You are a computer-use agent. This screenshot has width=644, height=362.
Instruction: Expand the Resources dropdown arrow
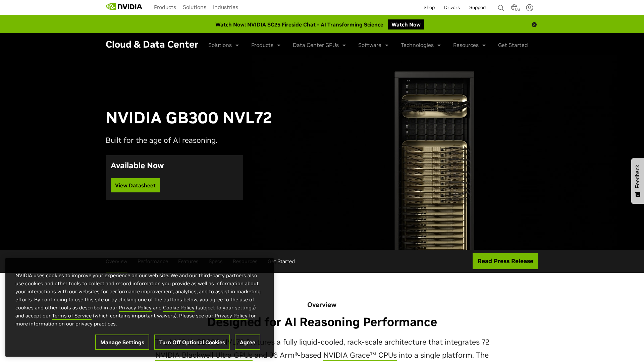point(484,45)
